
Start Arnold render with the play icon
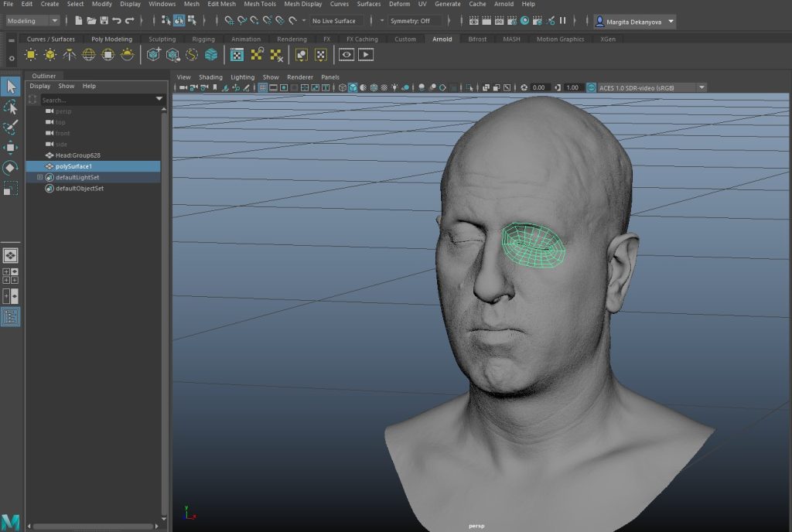click(366, 54)
